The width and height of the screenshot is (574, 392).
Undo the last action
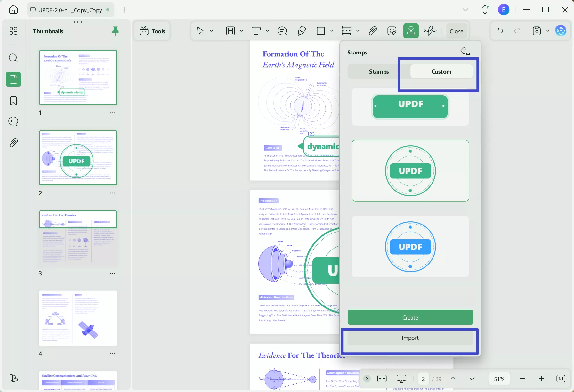click(500, 31)
